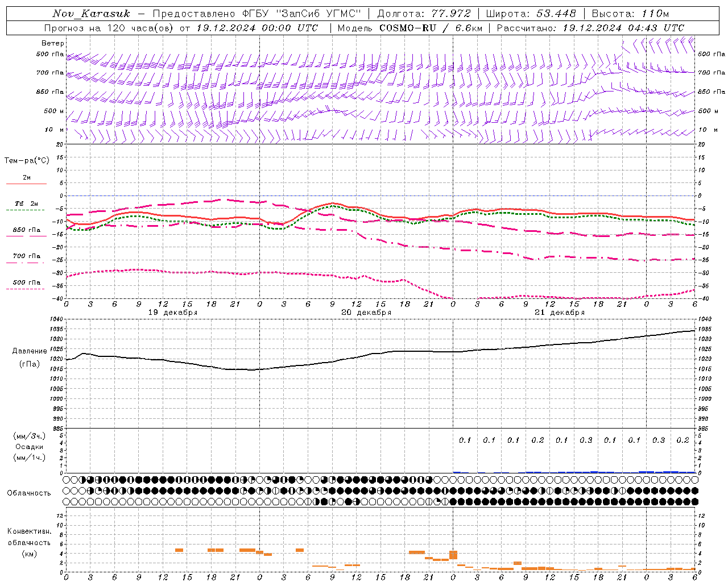Select the 'Модель COSMO-RU / 6.6км' model label
Viewport: 728px width, 582px height.
(410, 28)
